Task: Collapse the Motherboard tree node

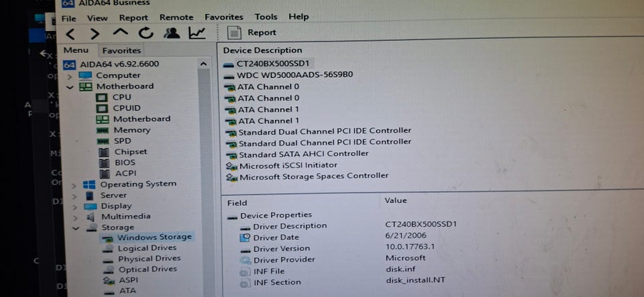Action: point(70,87)
